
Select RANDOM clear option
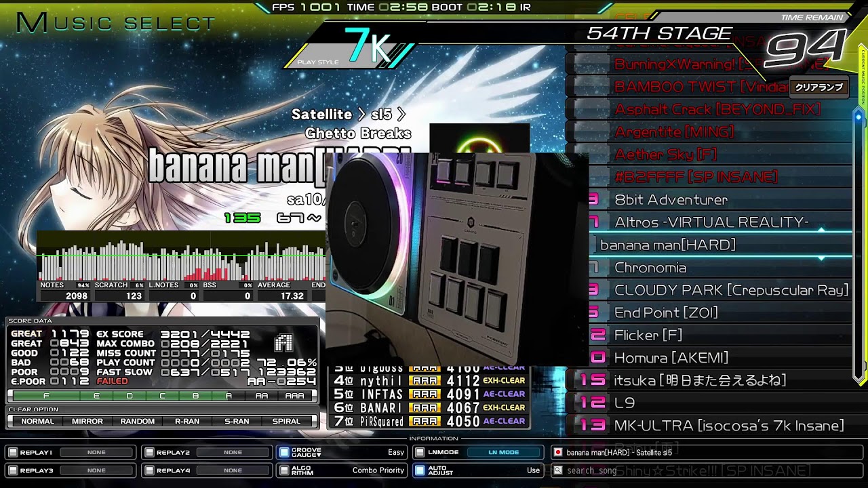click(x=138, y=422)
